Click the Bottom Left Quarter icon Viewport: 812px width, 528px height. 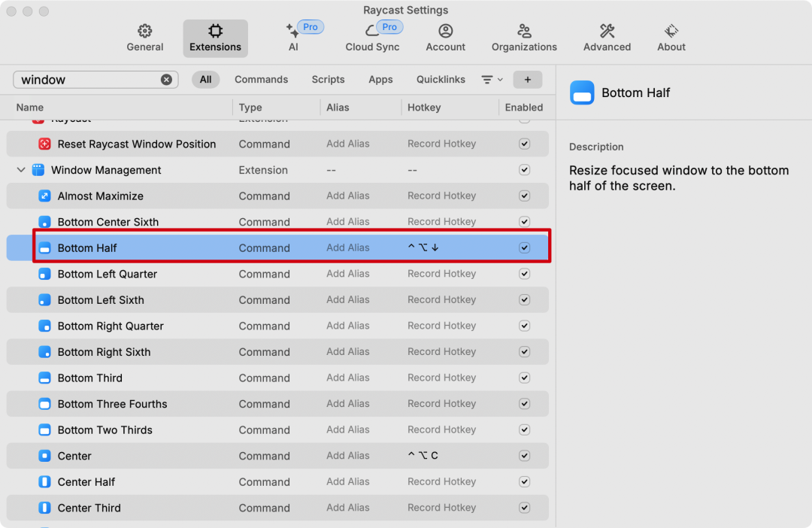point(44,274)
